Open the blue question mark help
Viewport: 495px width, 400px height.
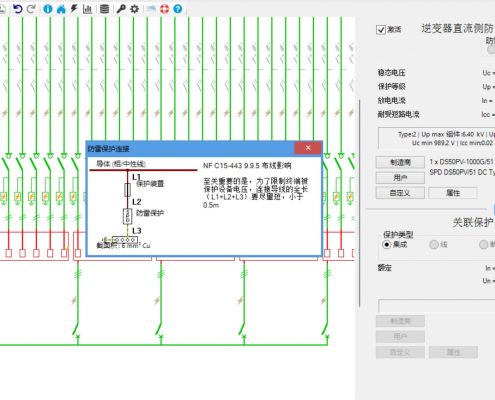(x=178, y=9)
